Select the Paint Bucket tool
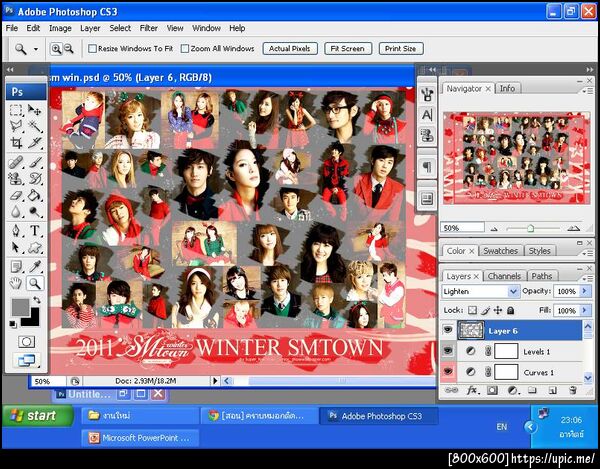Viewport: 600px width, 469px height. point(35,195)
